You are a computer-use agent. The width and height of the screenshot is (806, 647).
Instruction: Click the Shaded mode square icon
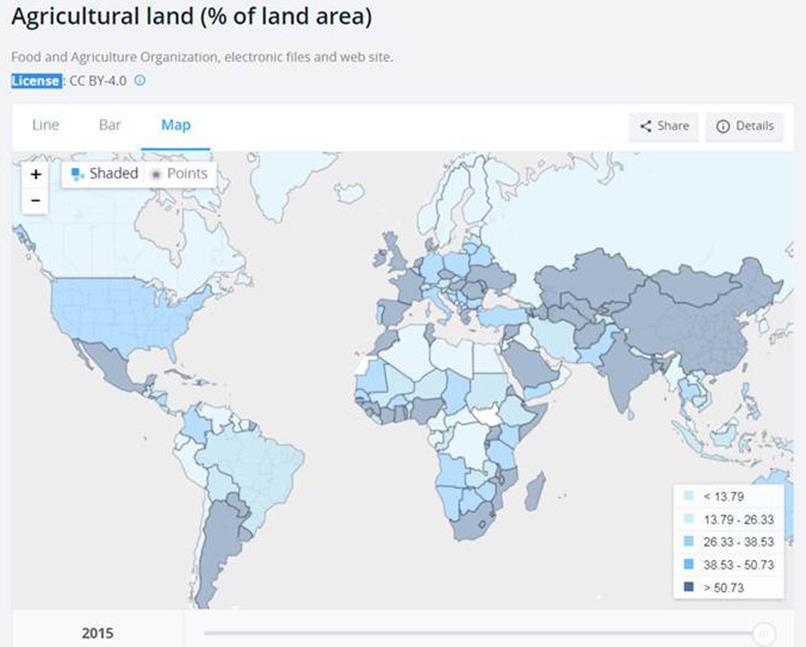78,174
